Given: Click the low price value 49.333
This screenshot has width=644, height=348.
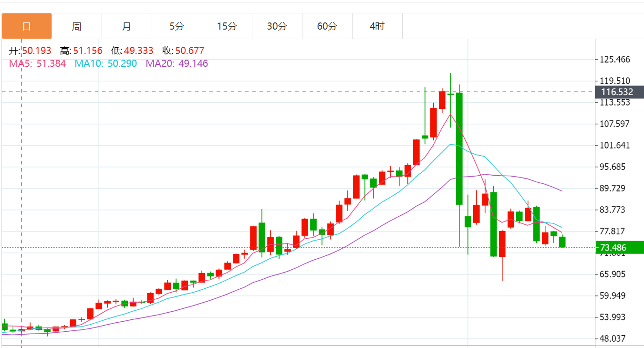Looking at the screenshot, I should point(138,51).
